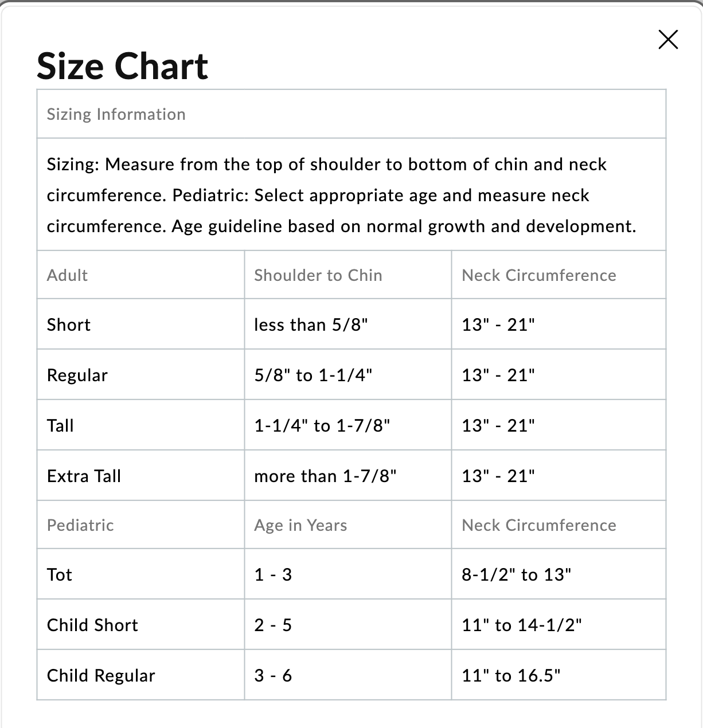Click the Size Chart heading
Screen dimensions: 703x728
click(122, 66)
